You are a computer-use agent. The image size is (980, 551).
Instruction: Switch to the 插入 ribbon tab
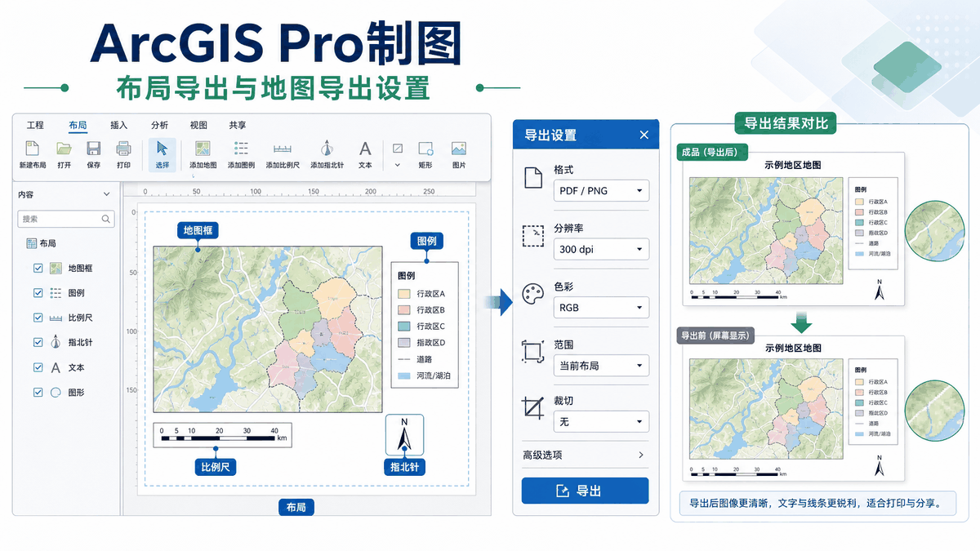point(119,125)
